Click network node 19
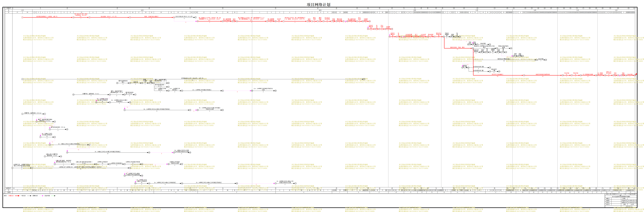This screenshot has width=644, height=212. pos(74,17)
